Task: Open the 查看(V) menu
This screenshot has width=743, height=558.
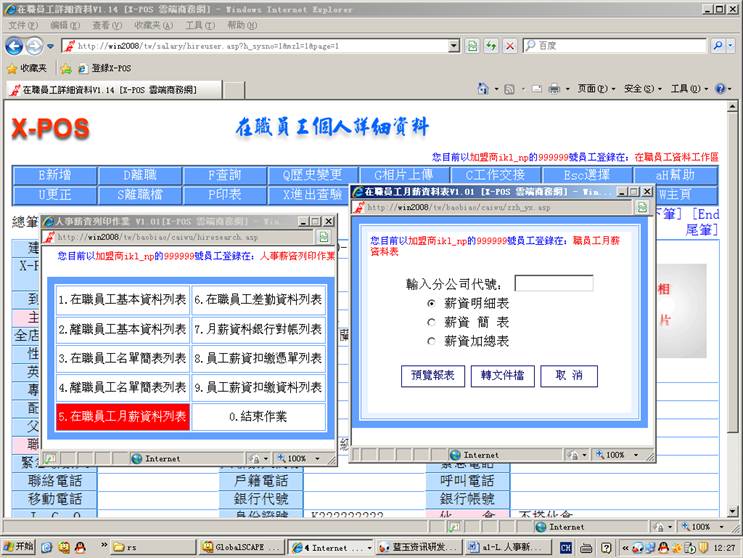Action: 107,25
